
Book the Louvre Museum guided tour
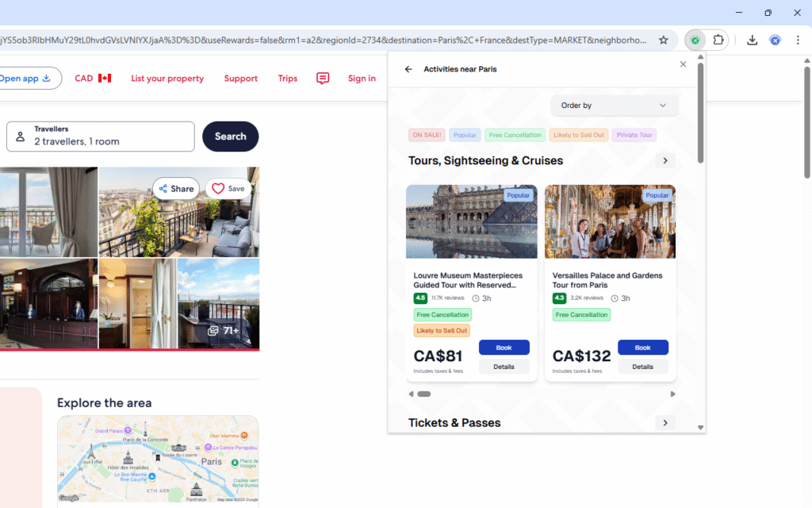tap(504, 348)
